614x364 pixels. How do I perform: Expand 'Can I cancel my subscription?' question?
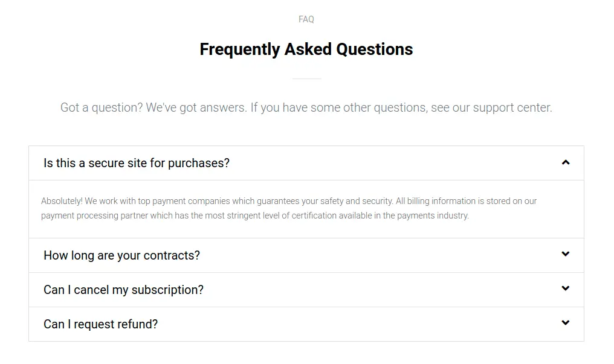pos(123,290)
